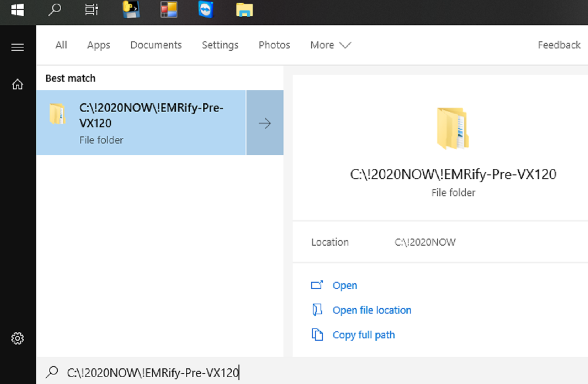Switch to the Documents filter tab

pyautogui.click(x=156, y=45)
